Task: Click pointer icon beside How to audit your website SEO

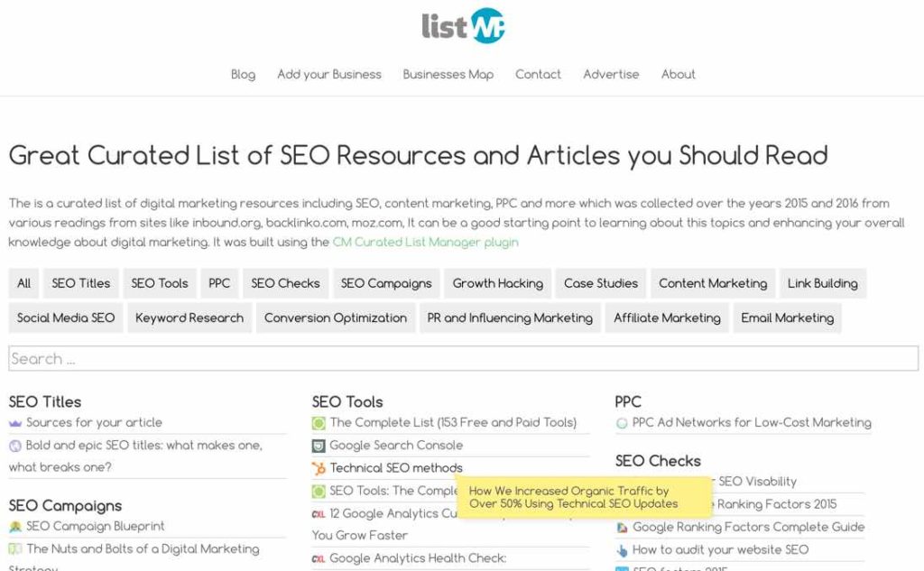Action: pyautogui.click(x=622, y=550)
